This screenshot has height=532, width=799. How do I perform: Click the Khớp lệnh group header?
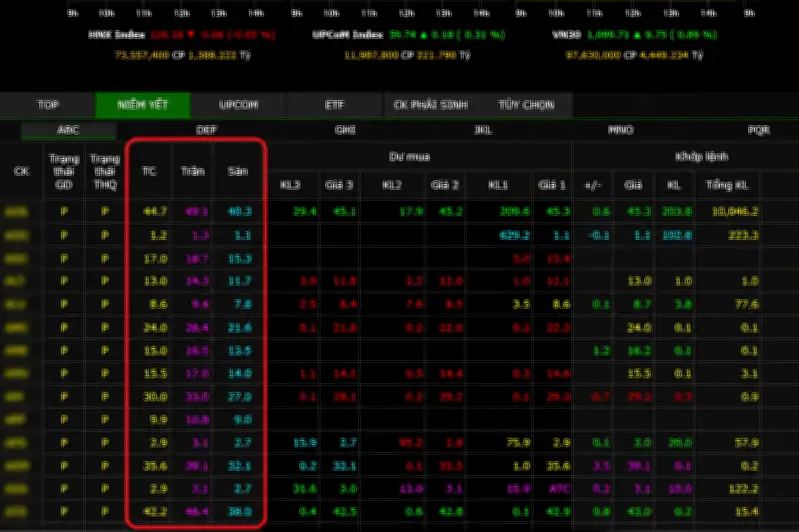[x=702, y=157]
